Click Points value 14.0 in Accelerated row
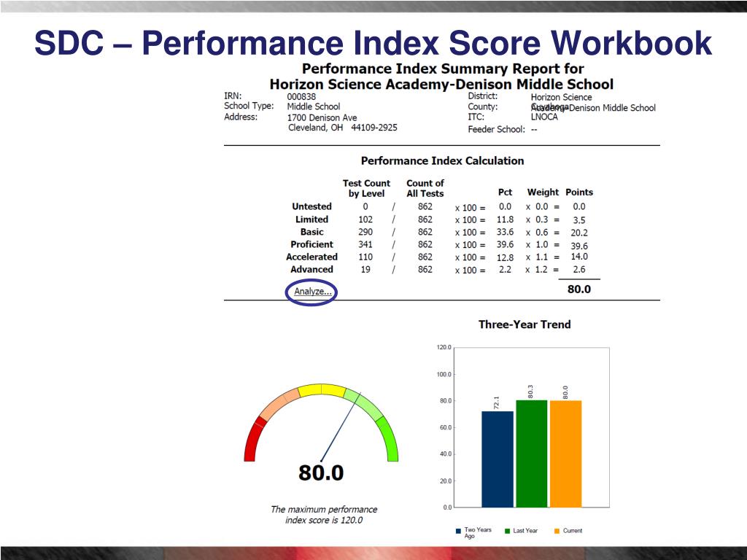This screenshot has height=560, width=747. point(578,257)
